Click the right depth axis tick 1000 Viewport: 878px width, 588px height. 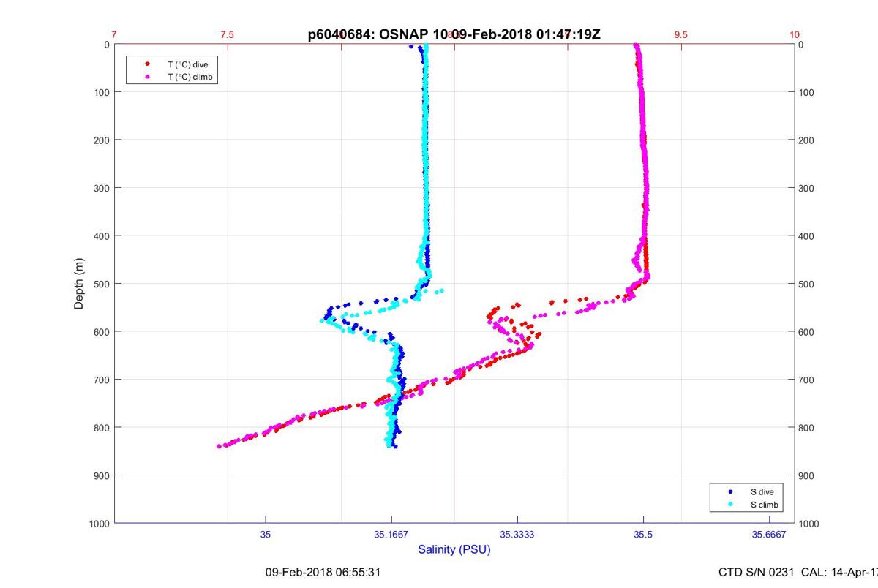click(x=809, y=524)
